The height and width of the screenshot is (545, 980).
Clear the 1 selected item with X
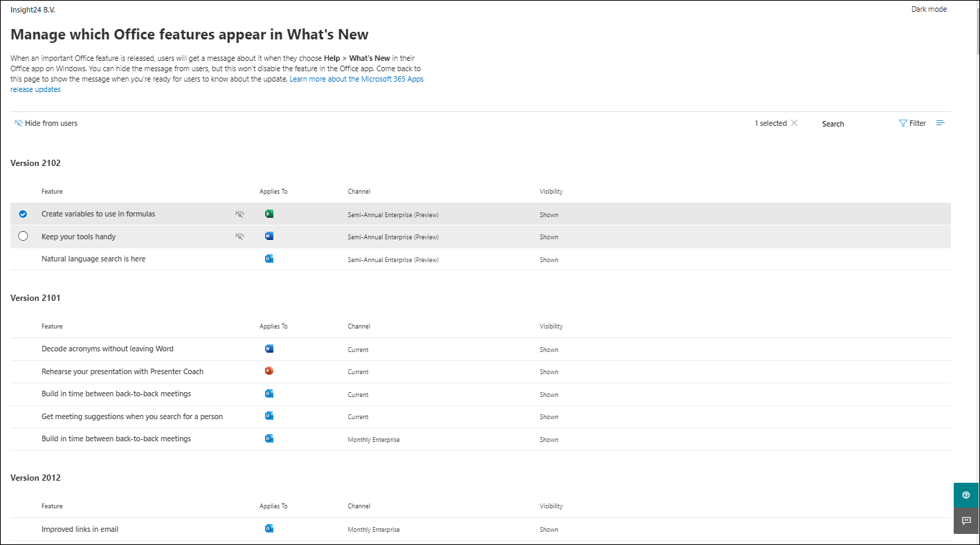point(794,123)
